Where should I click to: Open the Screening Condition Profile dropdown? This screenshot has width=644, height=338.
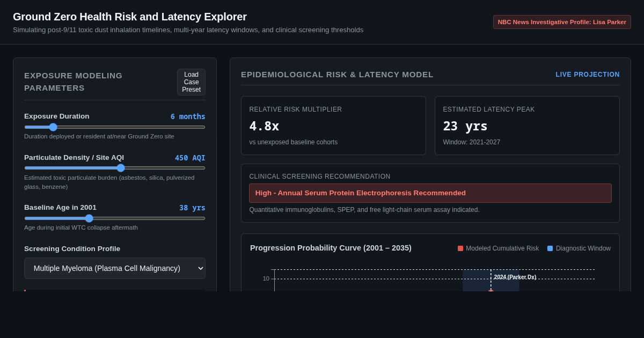[x=115, y=268]
